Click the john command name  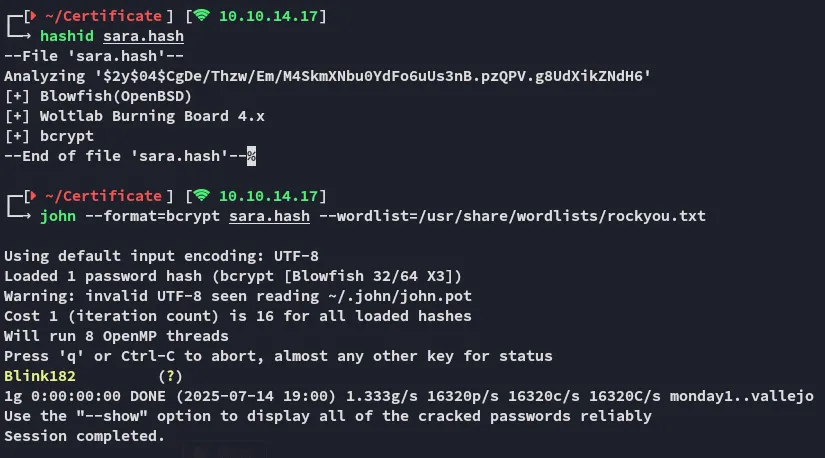pos(58,216)
